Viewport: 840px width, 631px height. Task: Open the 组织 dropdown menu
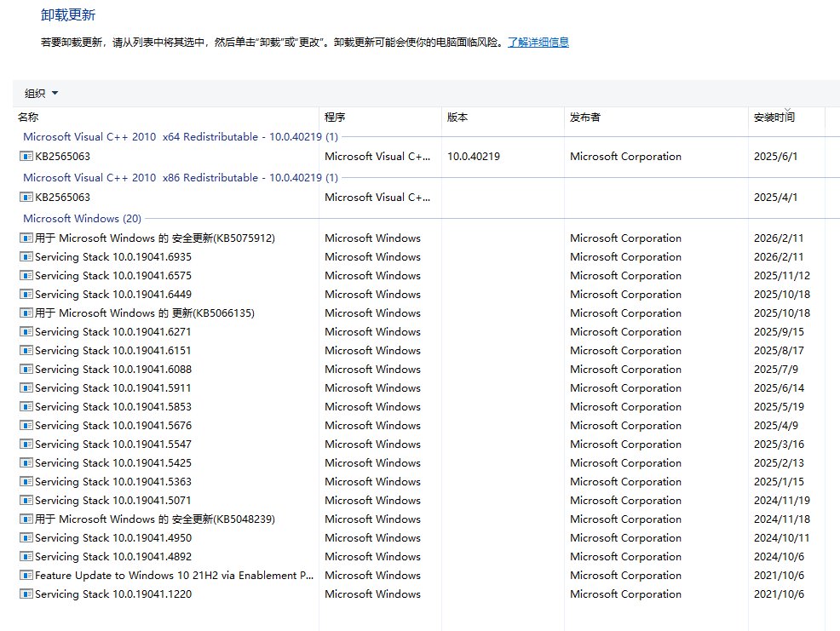tap(42, 94)
